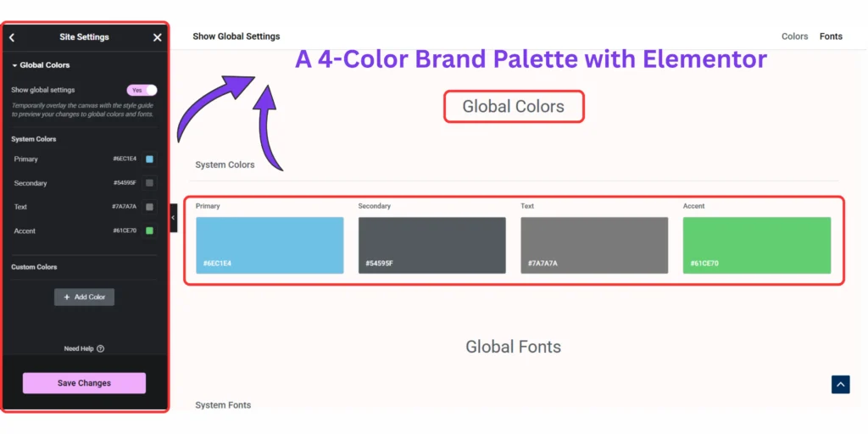Viewport: 868px width, 434px height.
Task: Go back using the Site Settings back arrow
Action: (12, 37)
